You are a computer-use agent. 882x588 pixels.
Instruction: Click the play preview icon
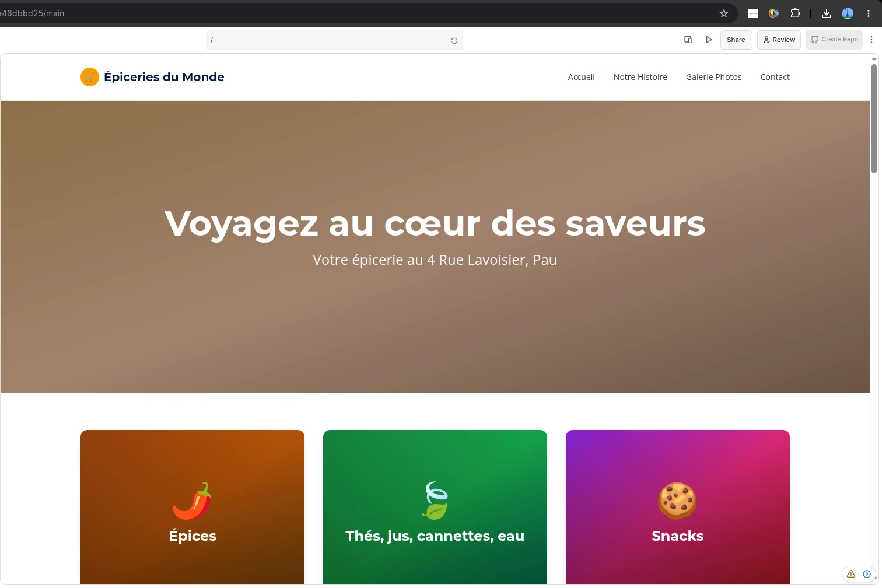point(709,40)
